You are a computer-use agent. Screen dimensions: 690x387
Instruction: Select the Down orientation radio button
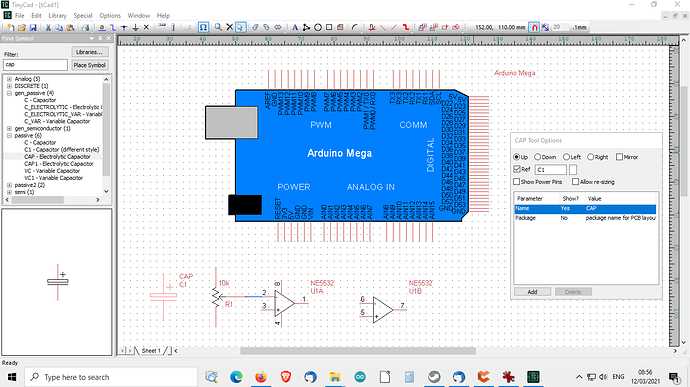[537, 157]
